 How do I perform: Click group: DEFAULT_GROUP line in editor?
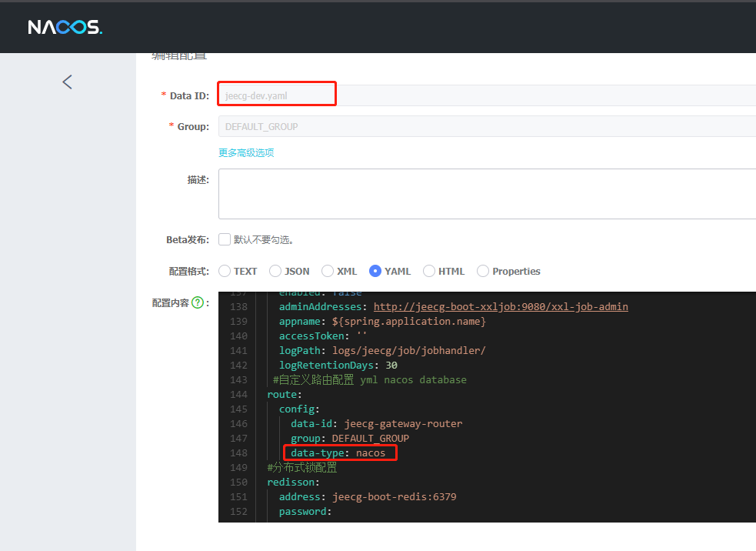pos(350,438)
